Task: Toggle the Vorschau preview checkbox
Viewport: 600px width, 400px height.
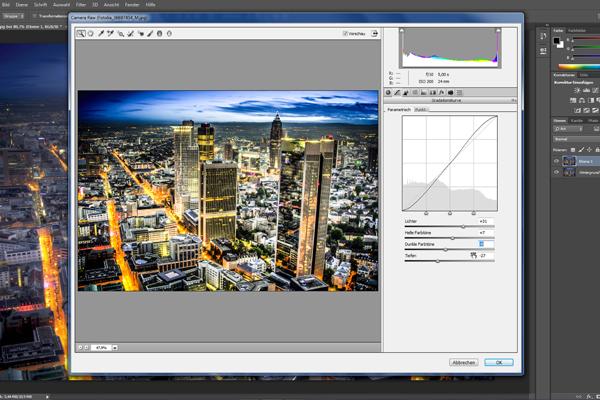Action: pyautogui.click(x=341, y=33)
